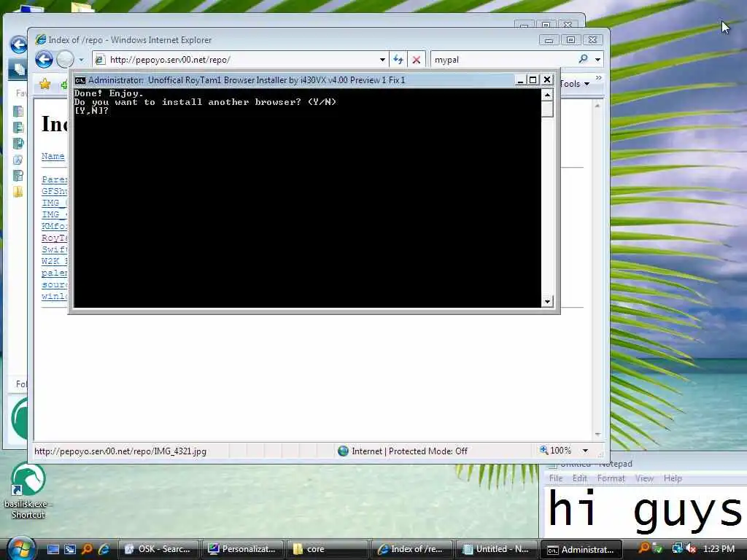Click the 'hi guys' text in Notepad
747x560 pixels.
pos(645,510)
